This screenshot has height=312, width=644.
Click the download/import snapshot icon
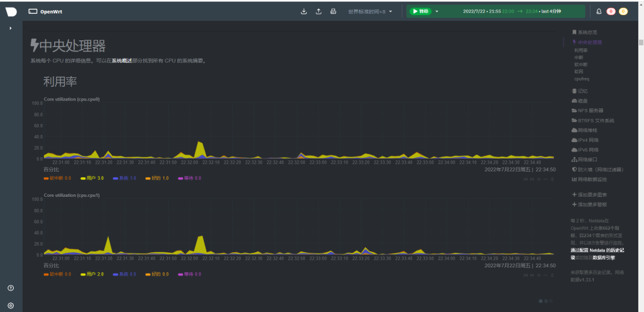coord(304,11)
